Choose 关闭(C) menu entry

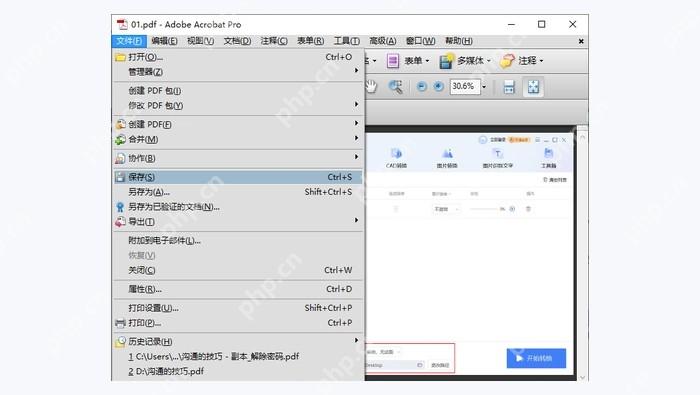pyautogui.click(x=239, y=270)
